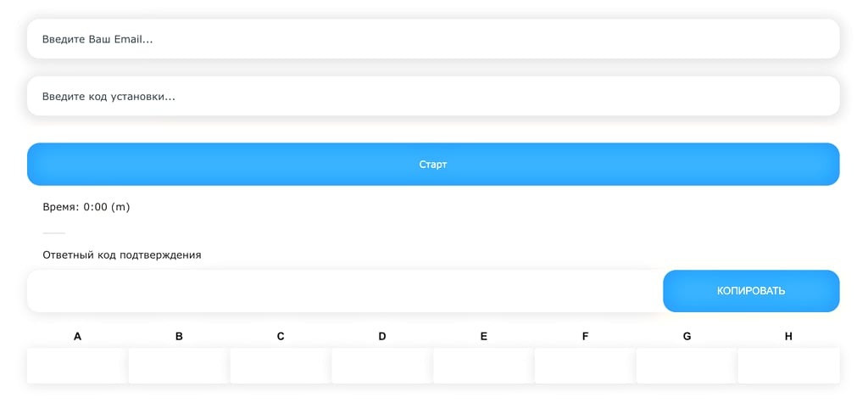Click the Время timer text
The width and height of the screenshot is (868, 403).
(86, 207)
